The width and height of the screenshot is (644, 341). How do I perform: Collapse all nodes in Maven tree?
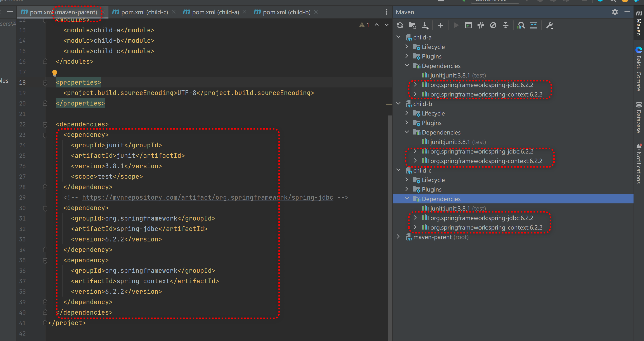[x=506, y=25]
